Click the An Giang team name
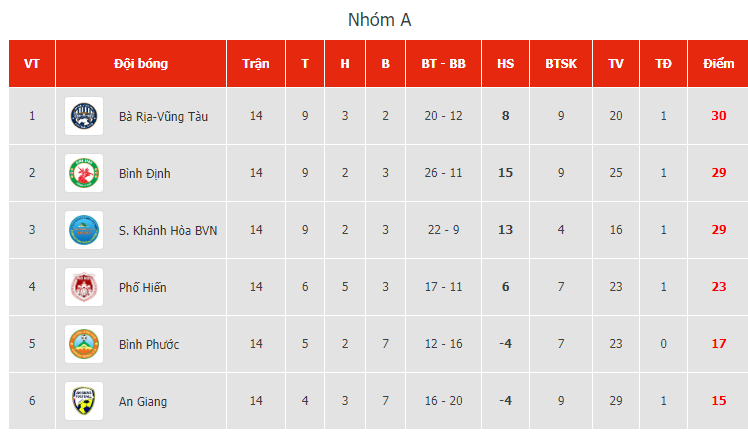 (143, 401)
